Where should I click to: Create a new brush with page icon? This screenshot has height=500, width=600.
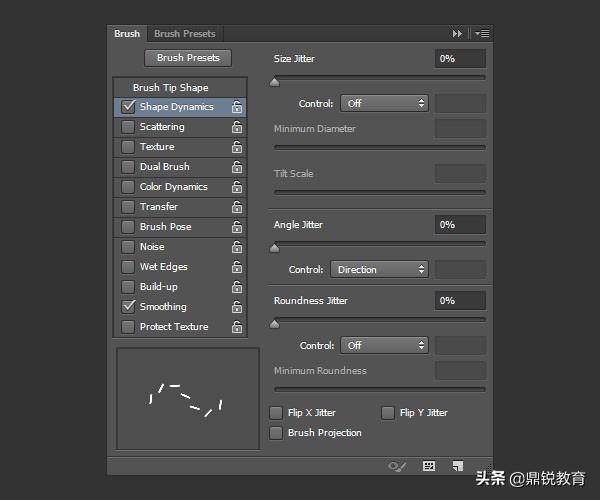tap(458, 466)
